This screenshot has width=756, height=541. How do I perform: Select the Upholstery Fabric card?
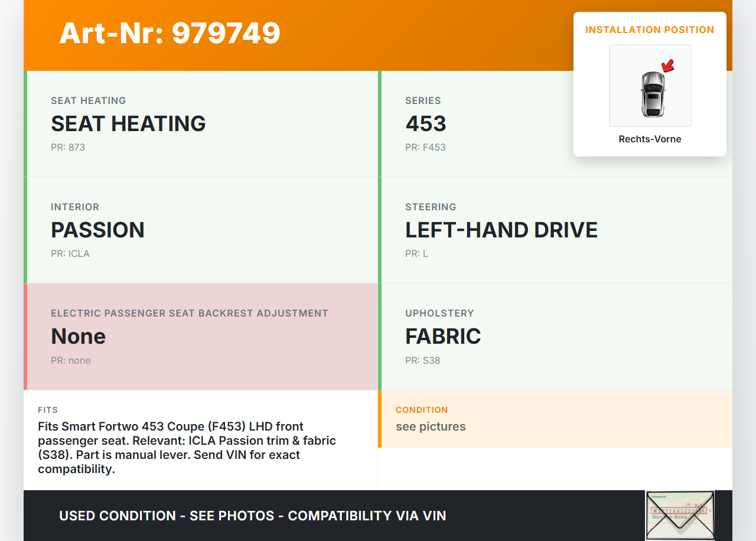555,337
